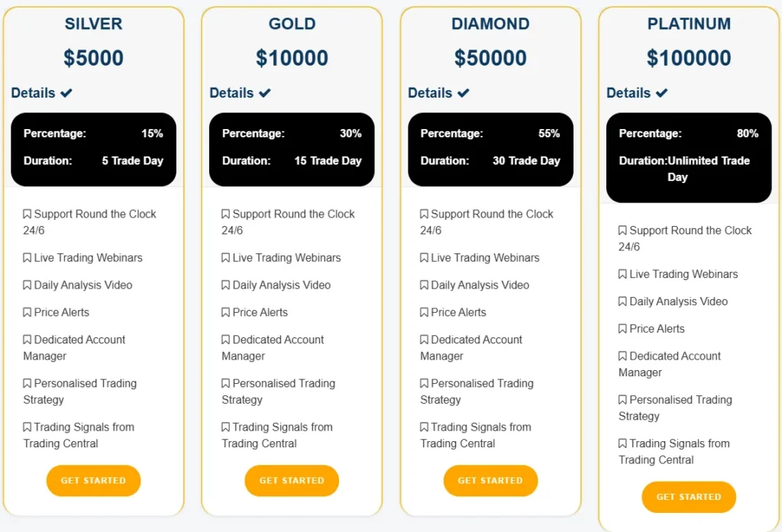The height and width of the screenshot is (532, 782).
Task: Expand Details in the Platinum plan
Action: pos(630,92)
